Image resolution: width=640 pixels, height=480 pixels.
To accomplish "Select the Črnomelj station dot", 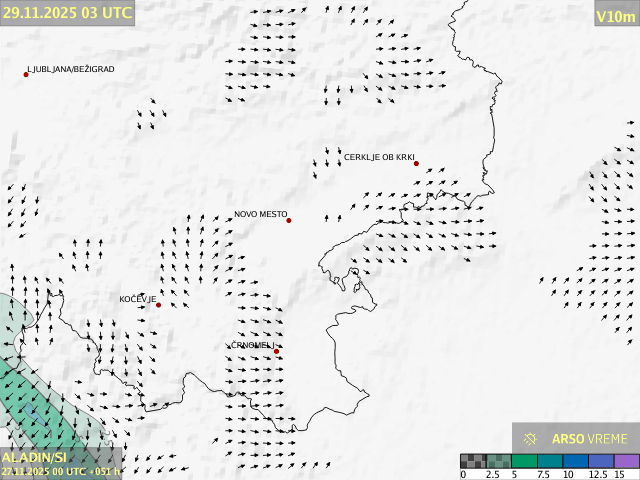I will [x=277, y=351].
